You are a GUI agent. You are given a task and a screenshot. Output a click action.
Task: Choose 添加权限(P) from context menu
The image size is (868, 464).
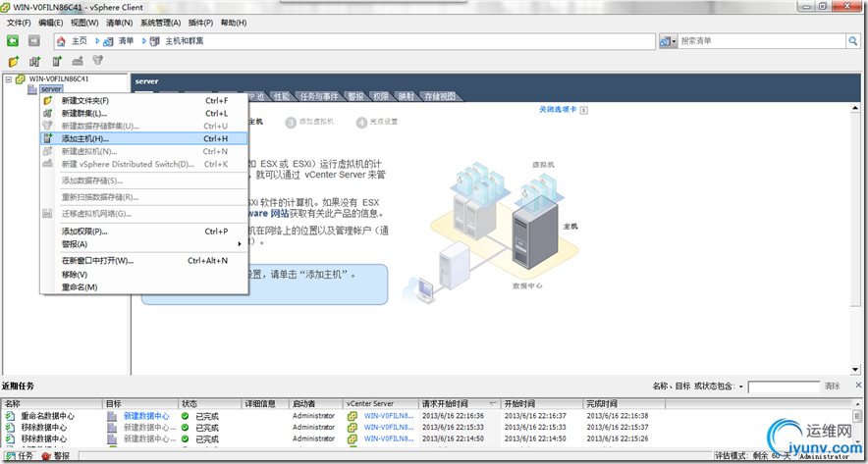(x=144, y=232)
